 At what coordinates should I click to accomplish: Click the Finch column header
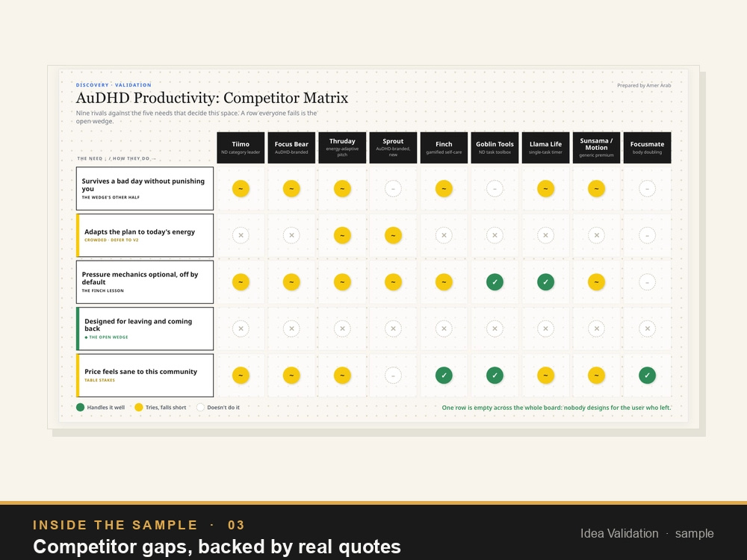click(x=444, y=148)
